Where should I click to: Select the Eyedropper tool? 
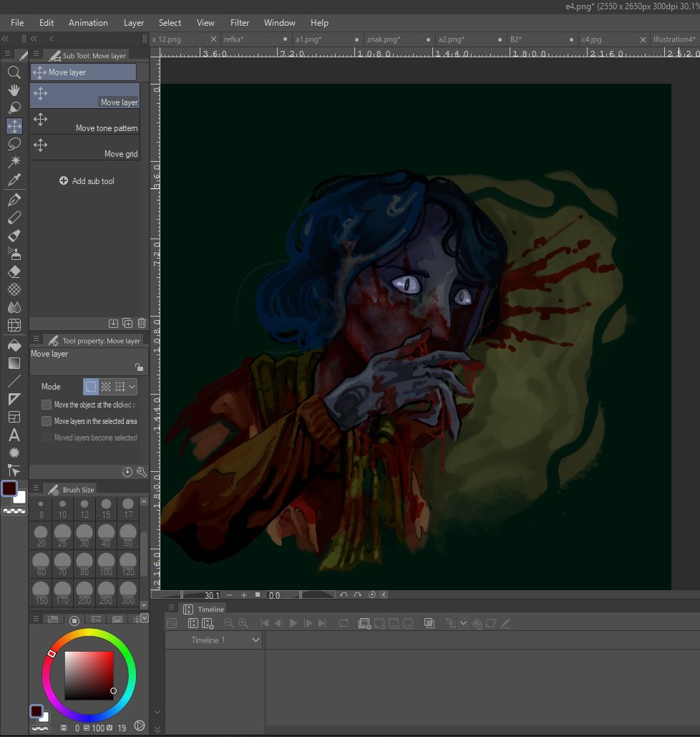click(x=14, y=180)
